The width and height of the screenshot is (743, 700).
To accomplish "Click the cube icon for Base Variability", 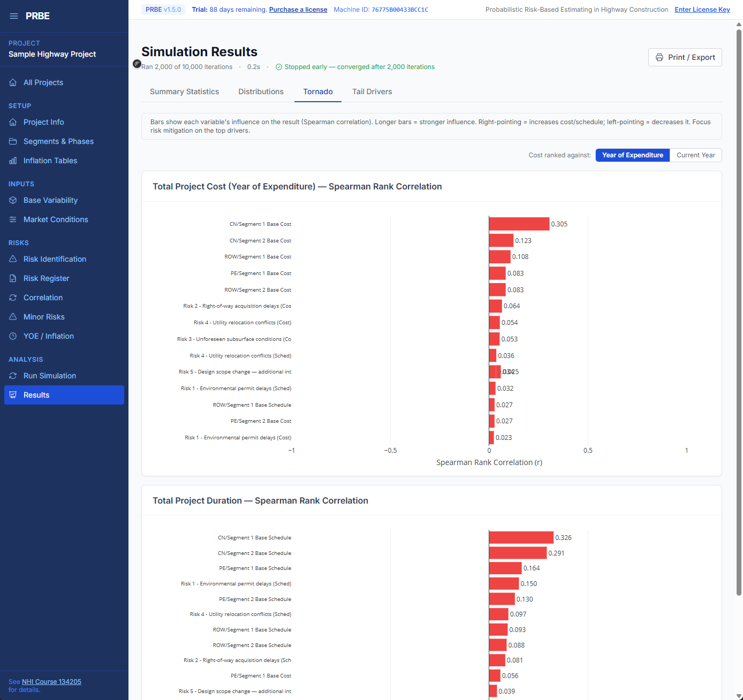I will point(13,200).
